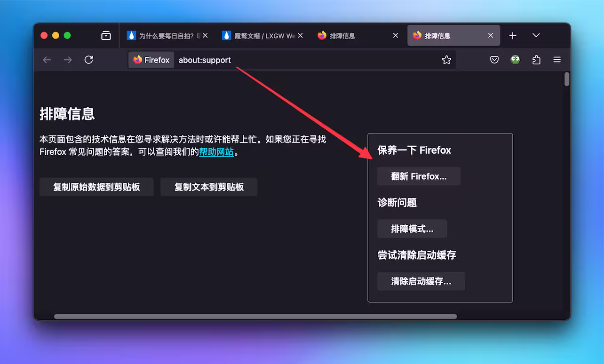The height and width of the screenshot is (364, 604).
Task: Open the Pocket save icon
Action: 494,60
